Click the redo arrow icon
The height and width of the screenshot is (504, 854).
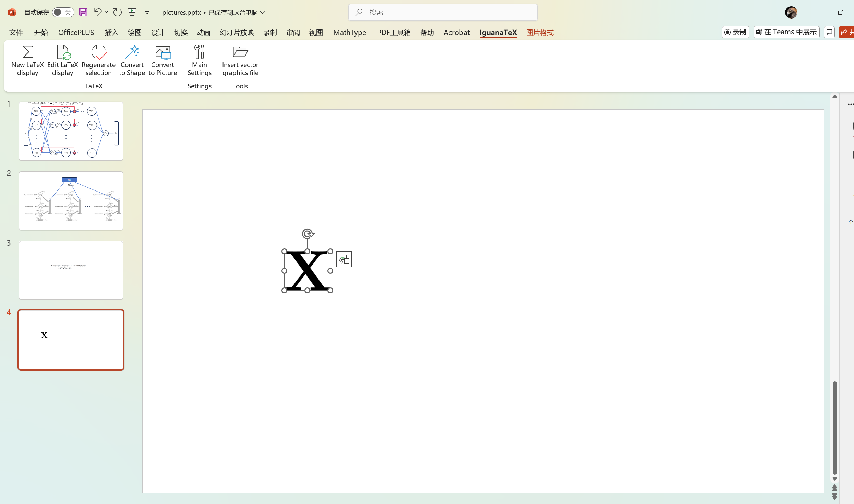click(117, 12)
